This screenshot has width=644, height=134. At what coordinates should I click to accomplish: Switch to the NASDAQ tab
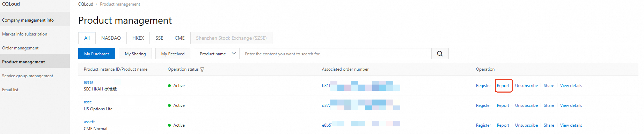click(111, 38)
